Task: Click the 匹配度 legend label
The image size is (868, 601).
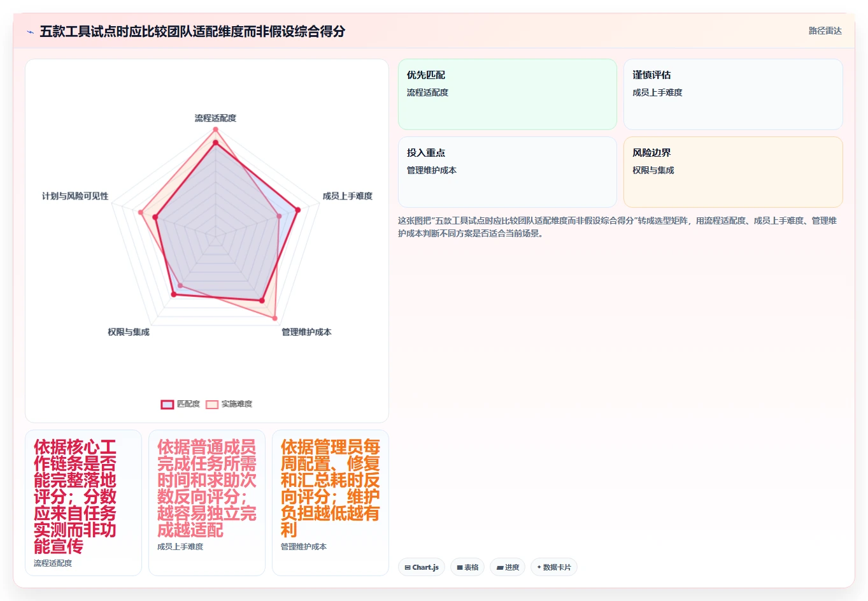Action: pyautogui.click(x=189, y=404)
